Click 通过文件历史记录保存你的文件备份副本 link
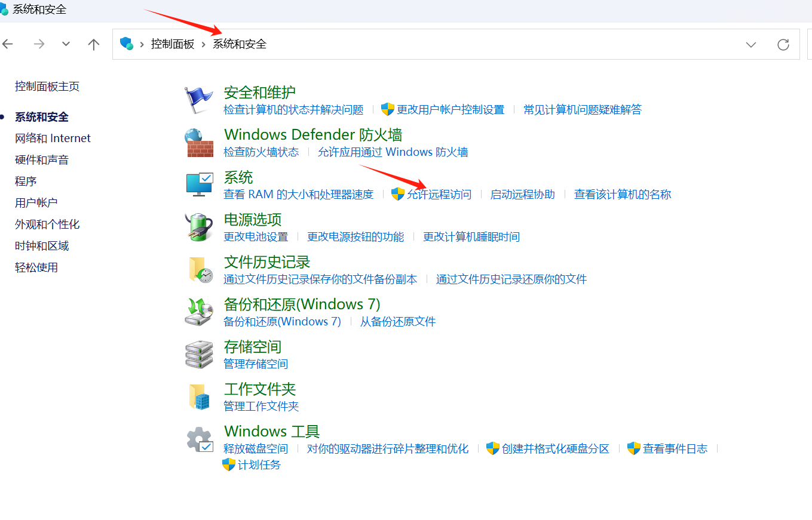Viewport: 812px width, 520px height. coord(320,279)
